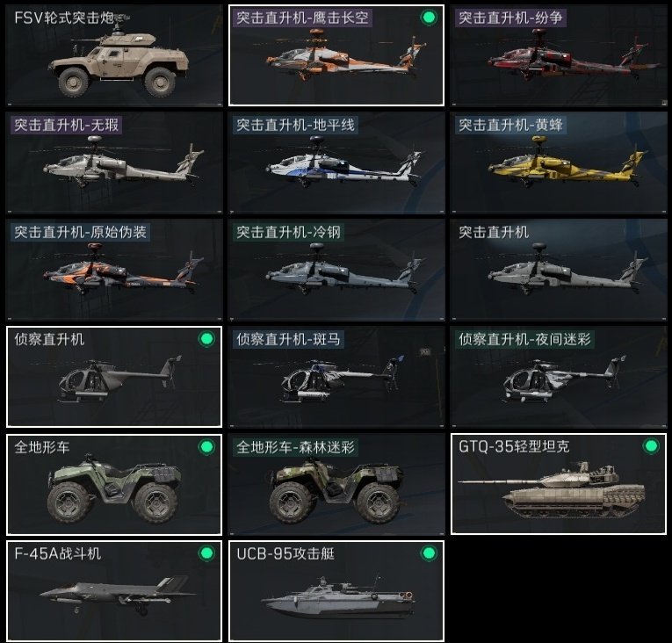Click green equipped dot on UCB-95攻击艇

pos(429,553)
